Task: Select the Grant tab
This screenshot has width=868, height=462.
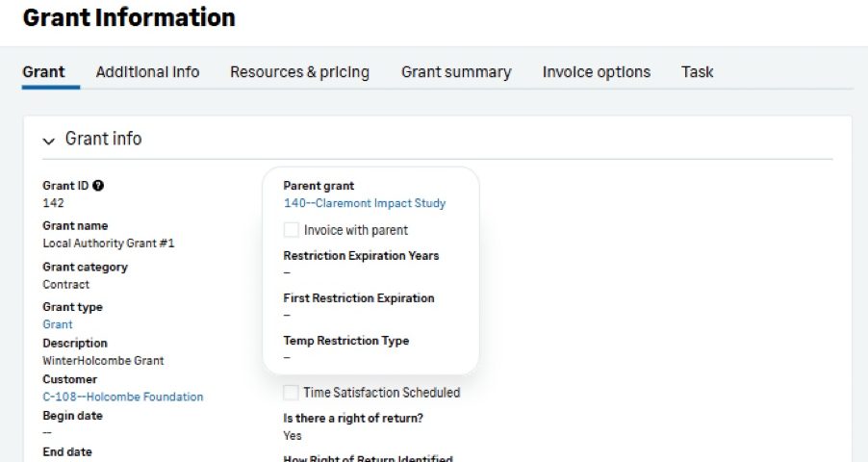Action: coord(43,72)
